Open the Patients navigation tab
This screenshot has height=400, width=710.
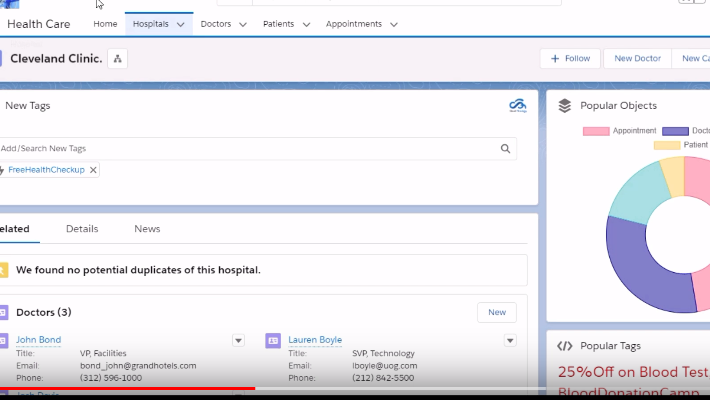[x=278, y=24]
